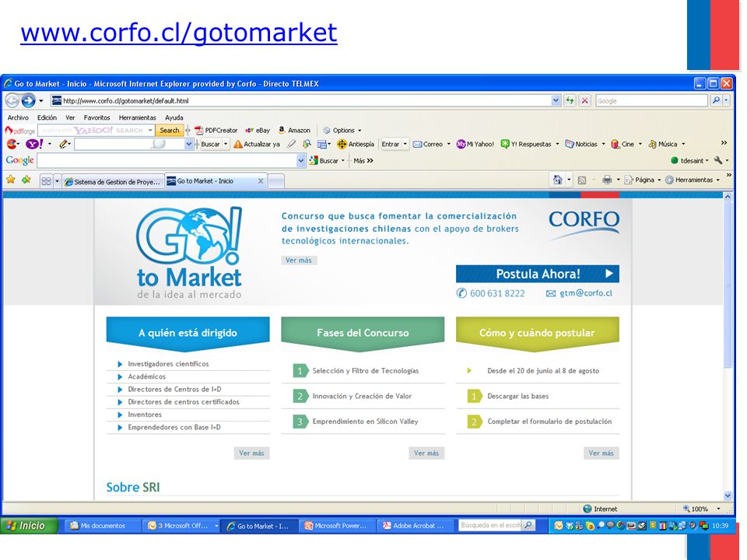Click the Home icon in the command bar
The image size is (747, 560).
click(x=557, y=180)
